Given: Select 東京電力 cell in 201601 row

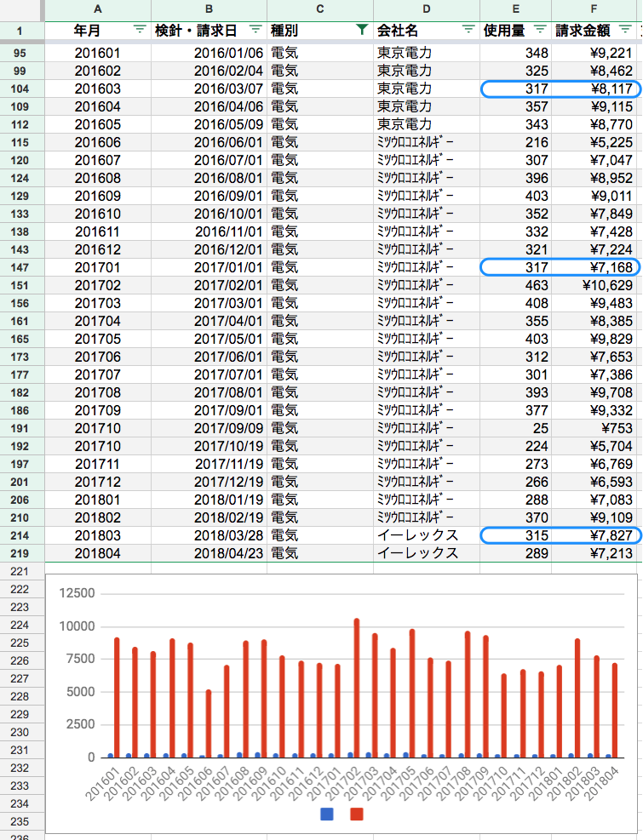Looking at the screenshot, I should pos(427,53).
